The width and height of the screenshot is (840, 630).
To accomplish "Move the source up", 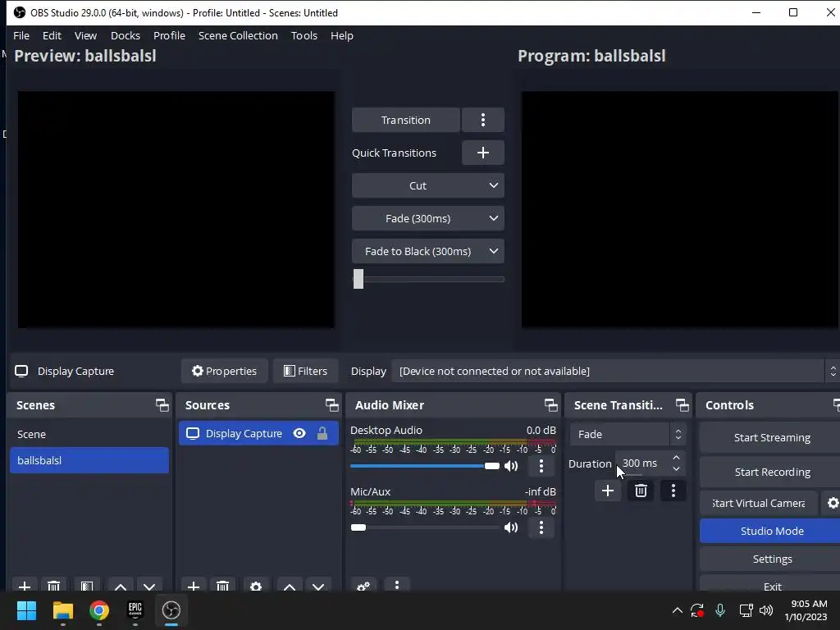I will click(x=290, y=586).
